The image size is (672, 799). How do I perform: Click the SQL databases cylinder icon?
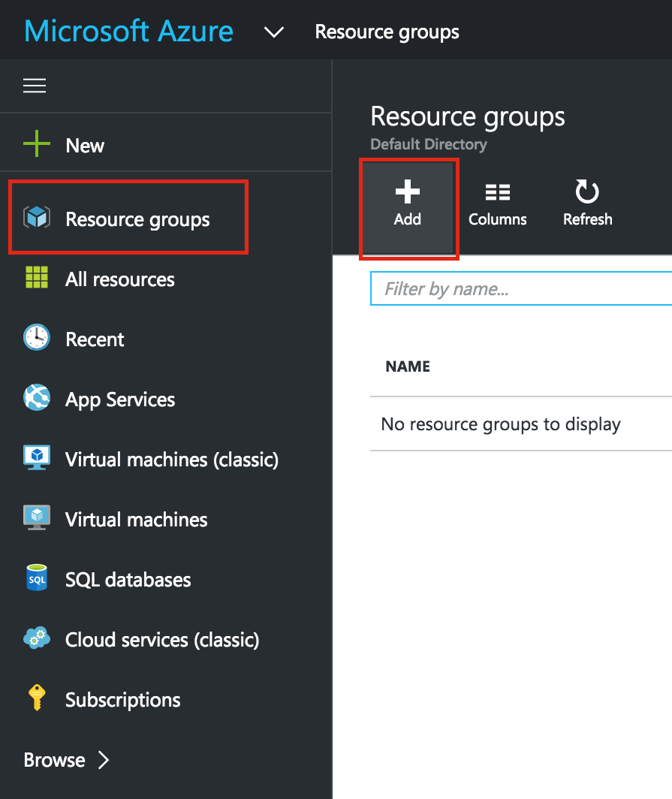pyautogui.click(x=37, y=577)
